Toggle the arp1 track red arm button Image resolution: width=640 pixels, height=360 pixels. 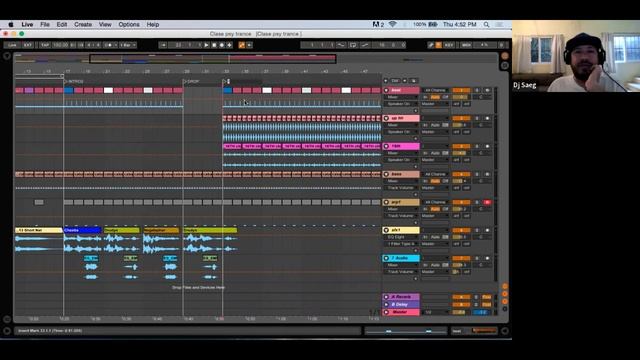click(487, 202)
